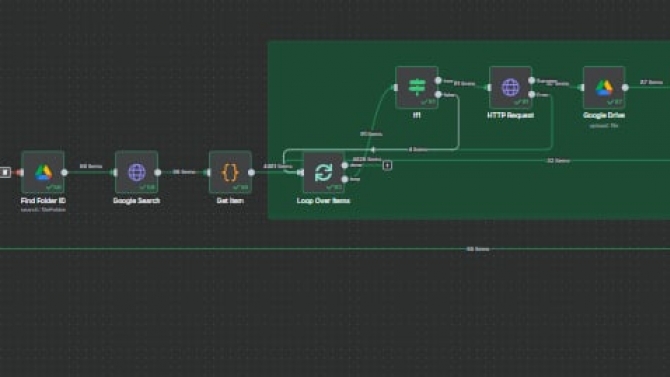The width and height of the screenshot is (670, 377).
Task: Click the "Get Item" node label
Action: 230,200
